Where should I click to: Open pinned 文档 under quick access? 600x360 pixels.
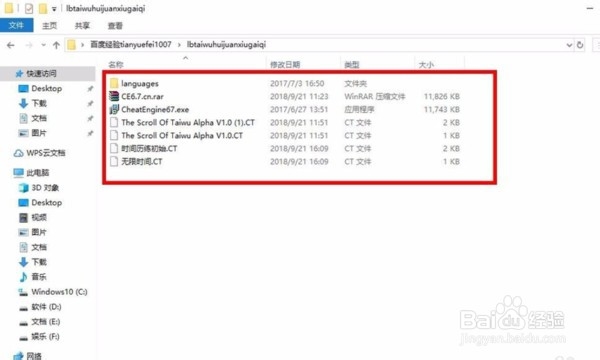pyautogui.click(x=39, y=118)
